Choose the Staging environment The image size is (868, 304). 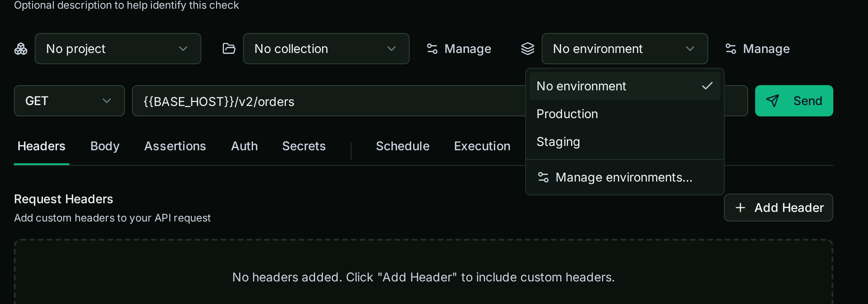625,142
